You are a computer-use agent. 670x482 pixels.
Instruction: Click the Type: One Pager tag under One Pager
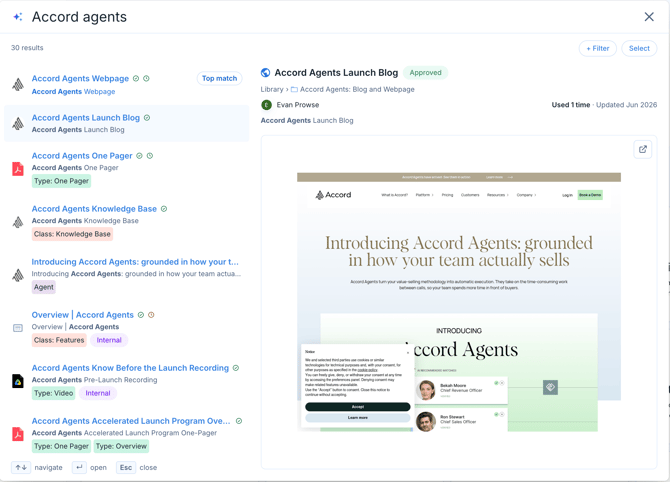pyautogui.click(x=61, y=181)
